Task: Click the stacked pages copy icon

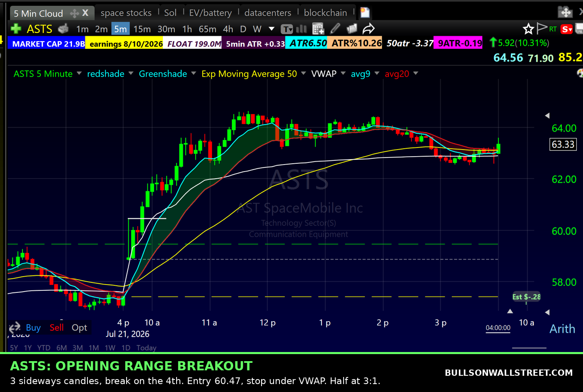Action: [352, 28]
